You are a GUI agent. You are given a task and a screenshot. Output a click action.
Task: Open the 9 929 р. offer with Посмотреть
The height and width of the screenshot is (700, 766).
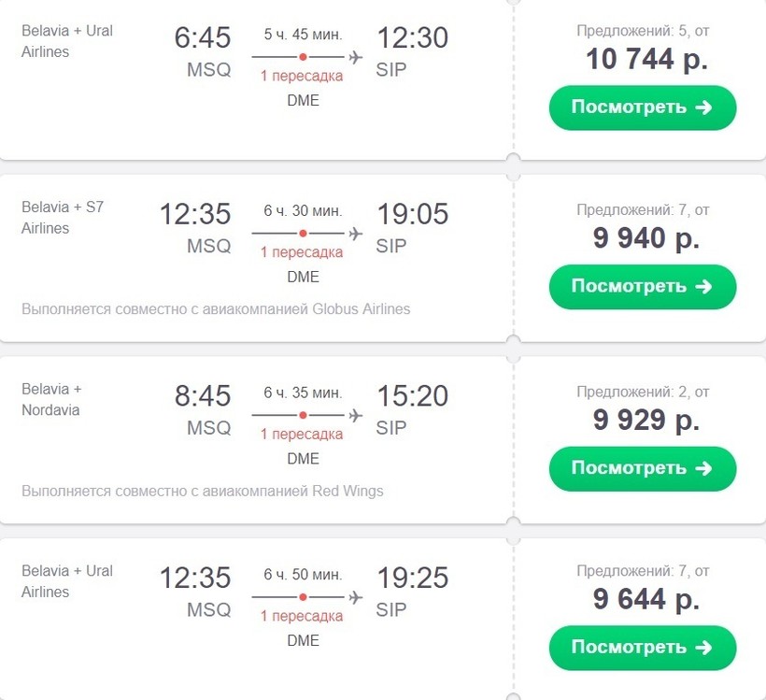pos(642,468)
